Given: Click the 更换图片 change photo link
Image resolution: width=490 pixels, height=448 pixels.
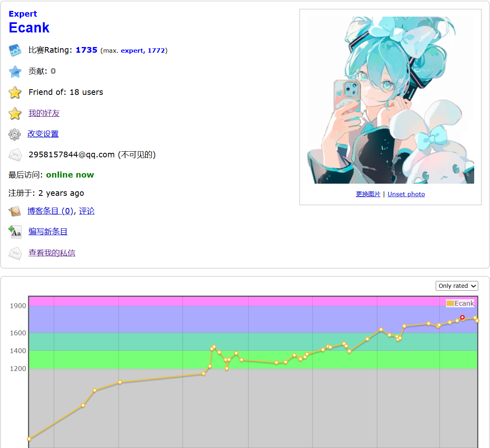Looking at the screenshot, I should point(368,194).
